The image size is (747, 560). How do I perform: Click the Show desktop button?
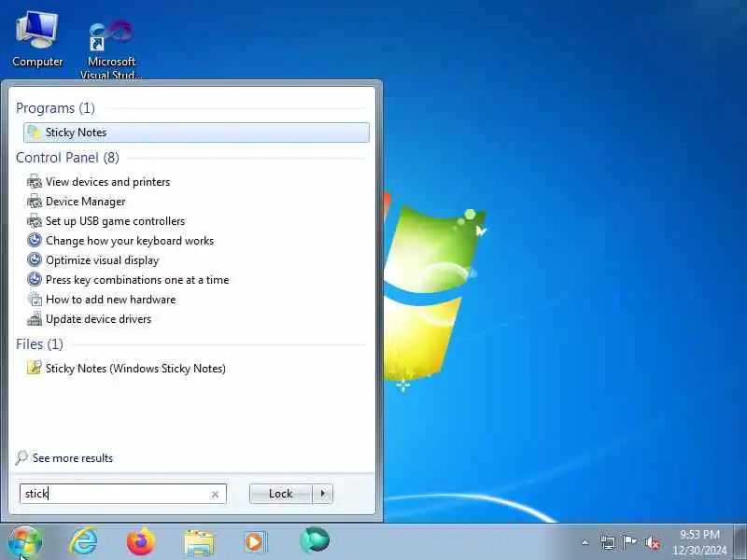click(740, 542)
